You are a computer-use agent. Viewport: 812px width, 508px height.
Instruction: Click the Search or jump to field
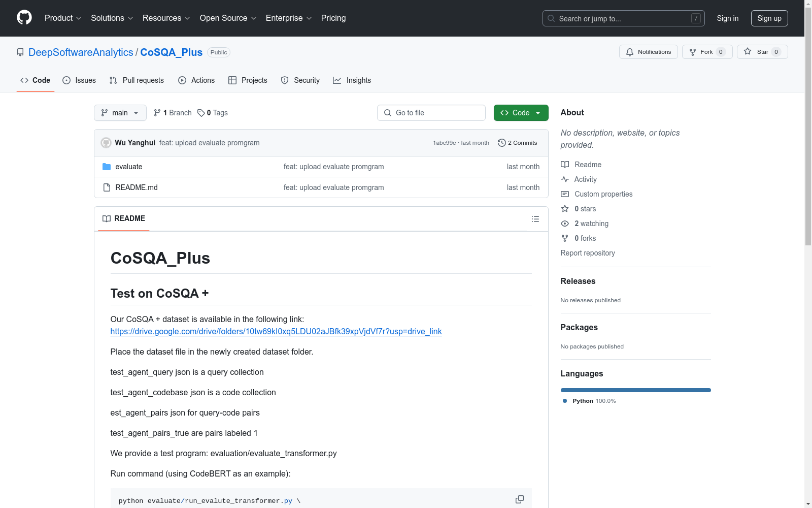[x=624, y=18]
